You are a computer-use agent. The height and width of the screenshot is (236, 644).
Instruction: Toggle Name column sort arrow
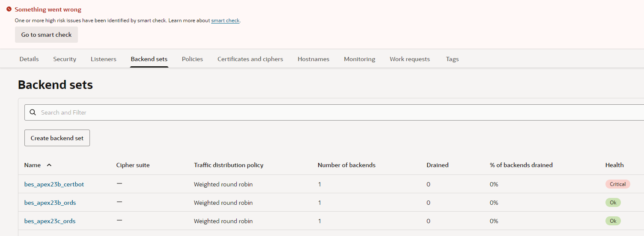coord(49,165)
